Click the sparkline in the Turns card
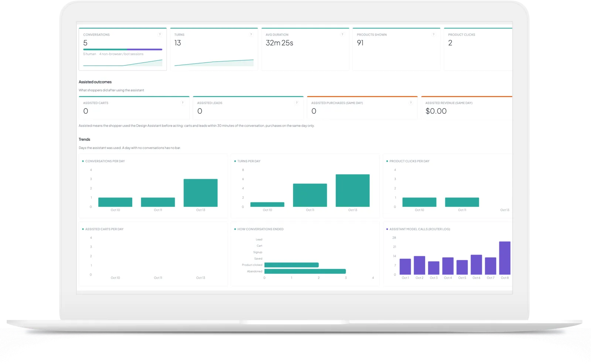Screen dimensions: 591x364 pyautogui.click(x=214, y=63)
